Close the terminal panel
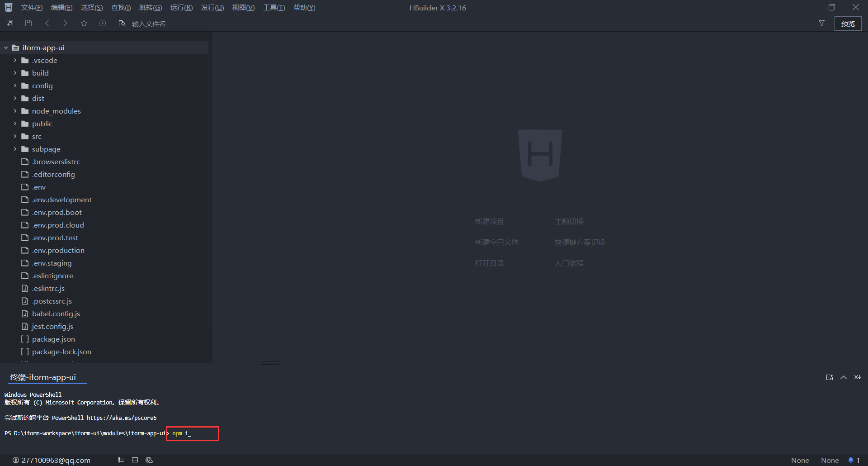Screen dimensions: 868x466 (x=857, y=377)
